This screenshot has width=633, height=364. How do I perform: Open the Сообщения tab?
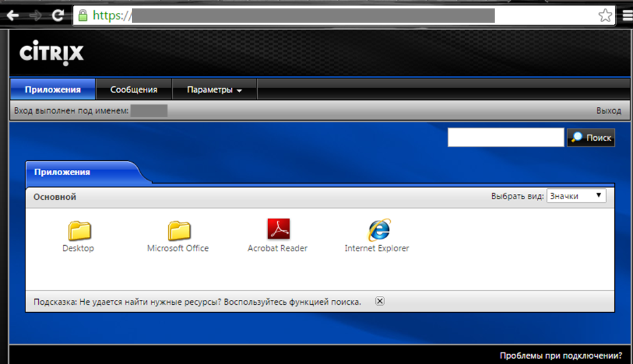pyautogui.click(x=134, y=89)
